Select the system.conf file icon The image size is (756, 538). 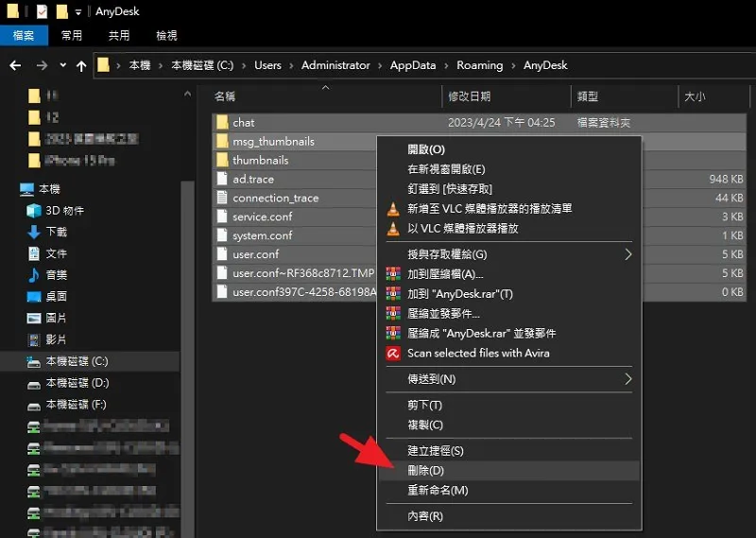(222, 235)
